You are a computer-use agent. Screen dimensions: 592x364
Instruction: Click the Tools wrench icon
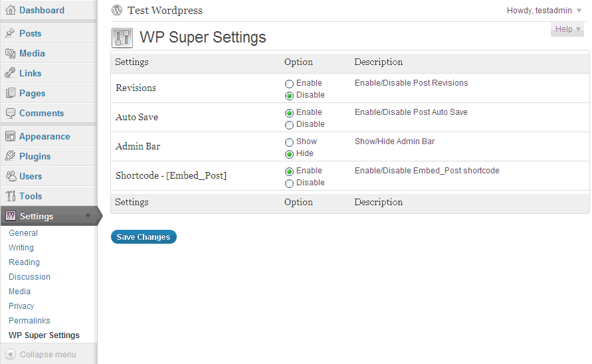(10, 196)
